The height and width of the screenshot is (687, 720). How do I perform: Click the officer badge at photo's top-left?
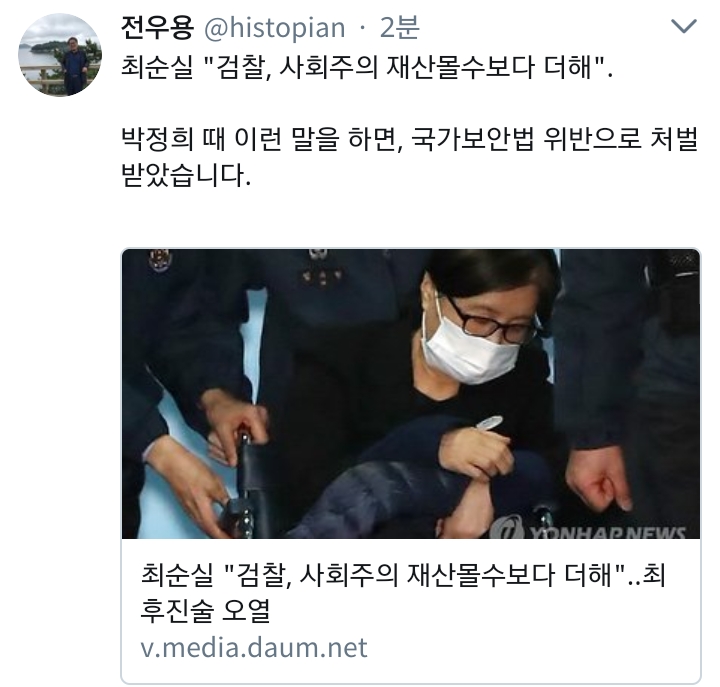coord(160,260)
